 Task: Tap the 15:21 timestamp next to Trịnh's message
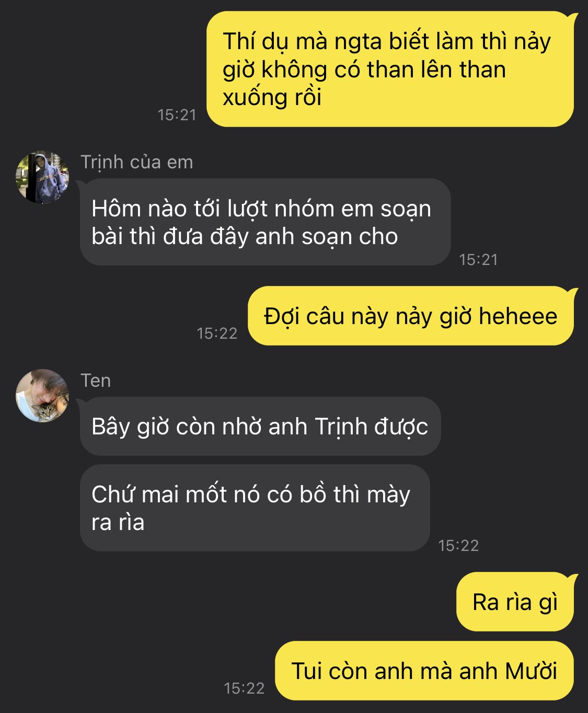(x=478, y=259)
